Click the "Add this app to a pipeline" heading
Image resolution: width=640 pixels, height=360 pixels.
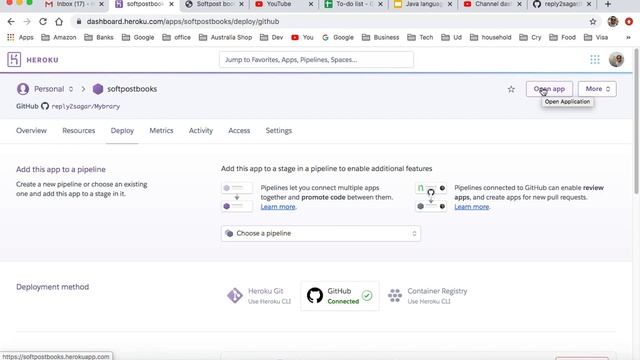point(61,169)
